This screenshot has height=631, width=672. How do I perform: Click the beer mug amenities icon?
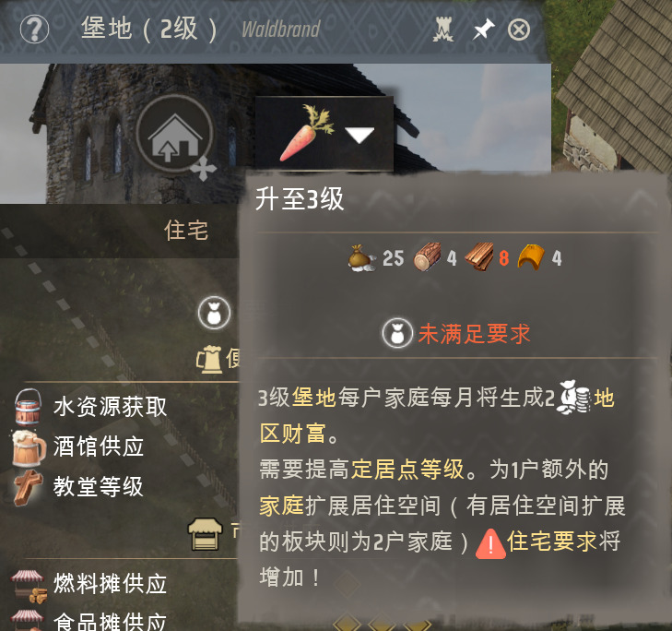(209, 359)
